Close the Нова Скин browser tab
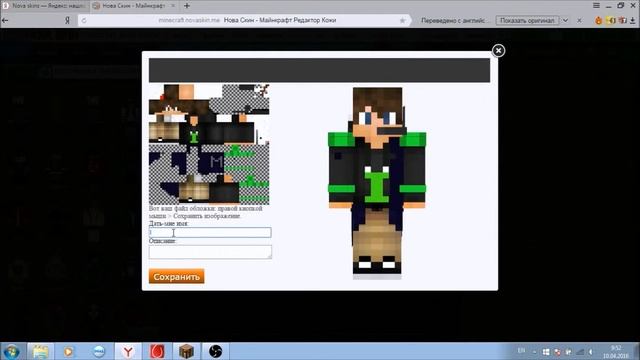This screenshot has width=640, height=360. 173,6
